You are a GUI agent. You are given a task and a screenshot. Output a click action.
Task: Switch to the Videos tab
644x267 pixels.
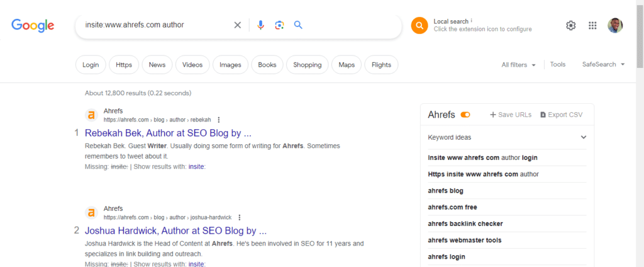(x=192, y=65)
